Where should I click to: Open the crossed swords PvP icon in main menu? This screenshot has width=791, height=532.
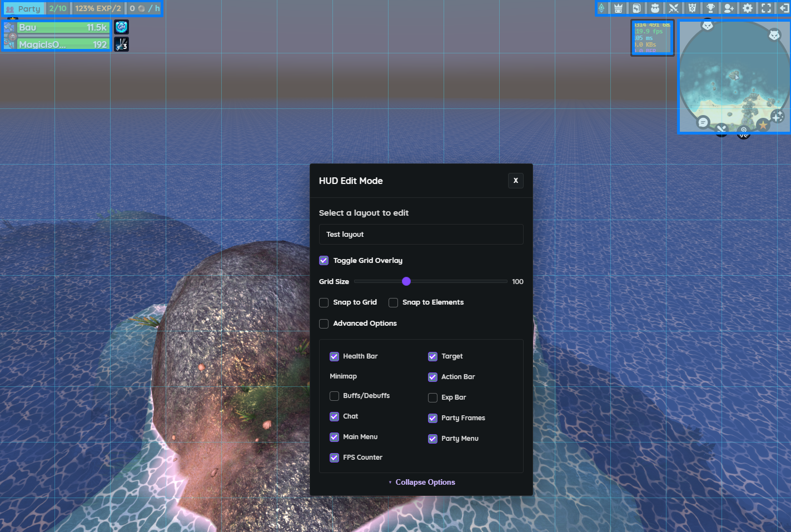(673, 8)
